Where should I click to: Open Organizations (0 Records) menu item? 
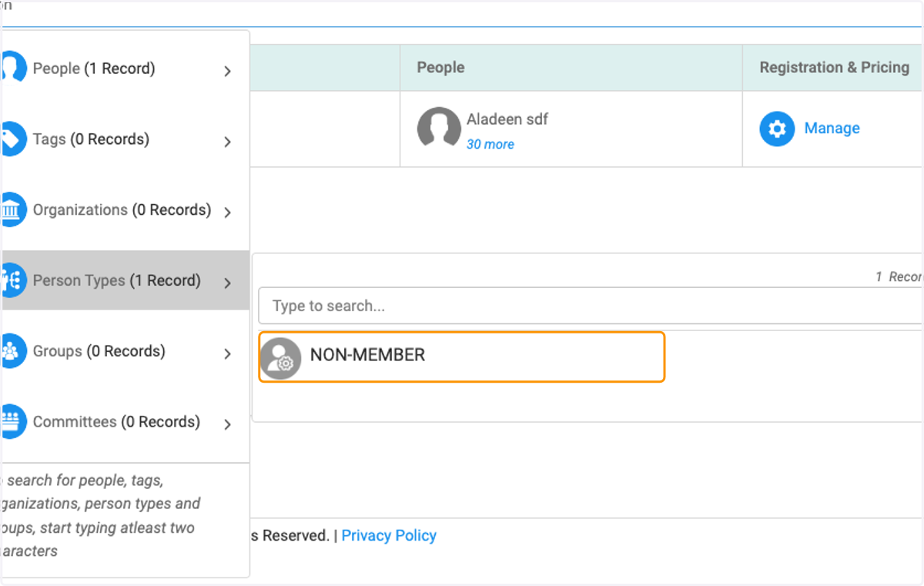coord(125,210)
